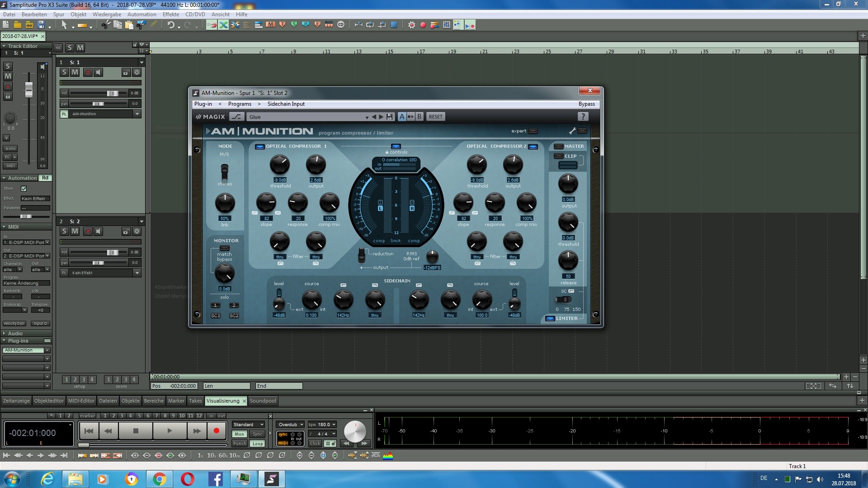The width and height of the screenshot is (868, 488).
Task: Select the mouse pointer tool icon
Action: pos(64,25)
